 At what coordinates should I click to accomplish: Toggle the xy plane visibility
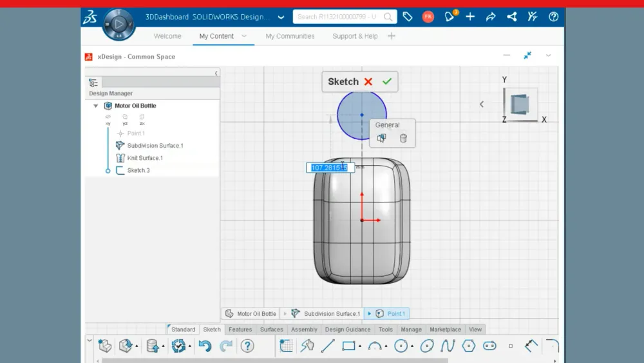pyautogui.click(x=108, y=119)
